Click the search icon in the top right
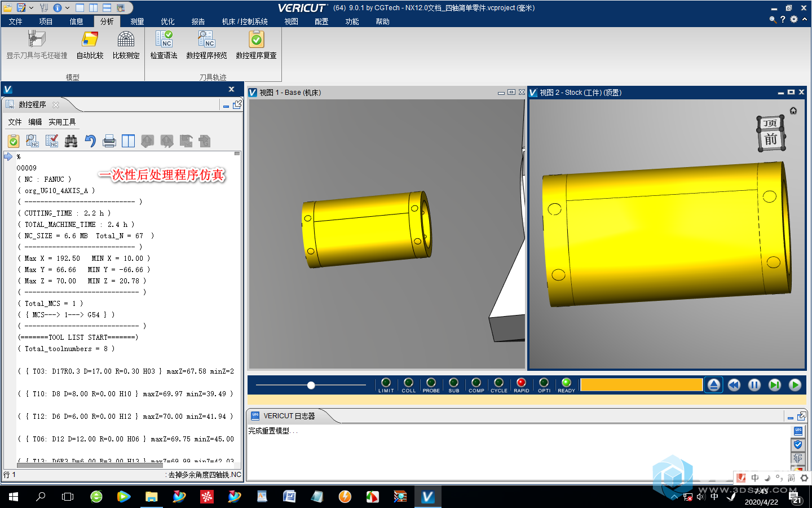The height and width of the screenshot is (508, 812). pos(773,19)
